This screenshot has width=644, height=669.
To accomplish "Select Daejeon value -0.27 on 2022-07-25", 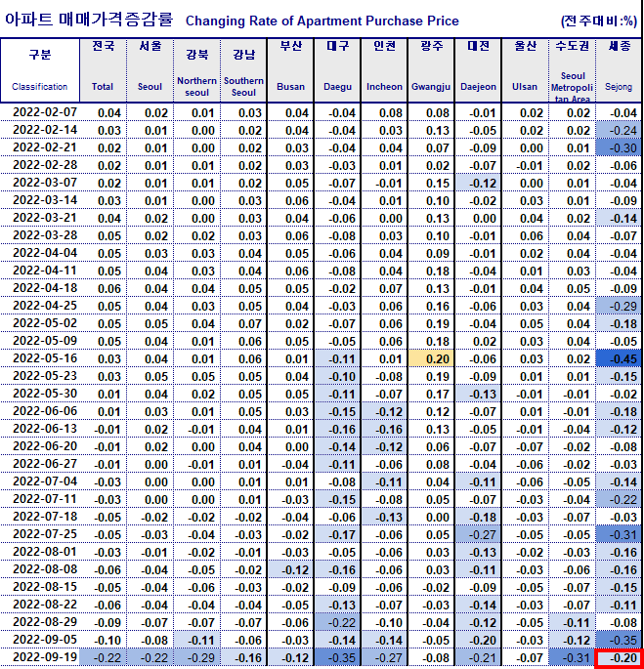I will pyautogui.click(x=478, y=534).
